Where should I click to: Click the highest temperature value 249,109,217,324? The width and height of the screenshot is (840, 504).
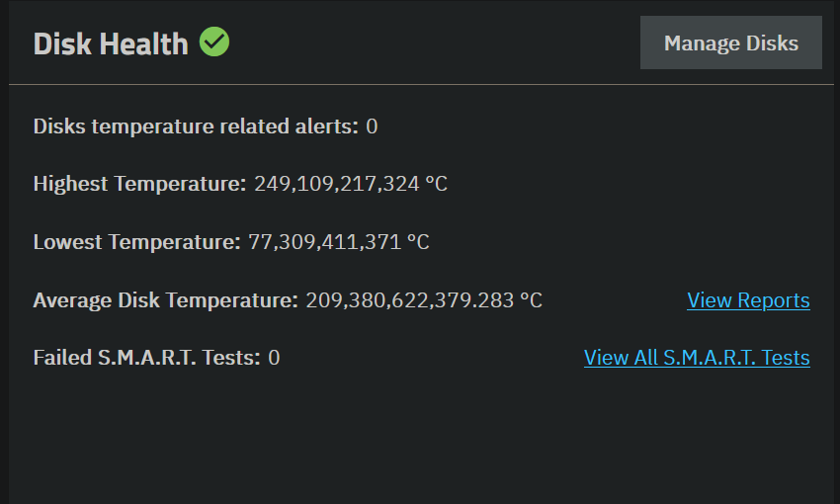(336, 184)
